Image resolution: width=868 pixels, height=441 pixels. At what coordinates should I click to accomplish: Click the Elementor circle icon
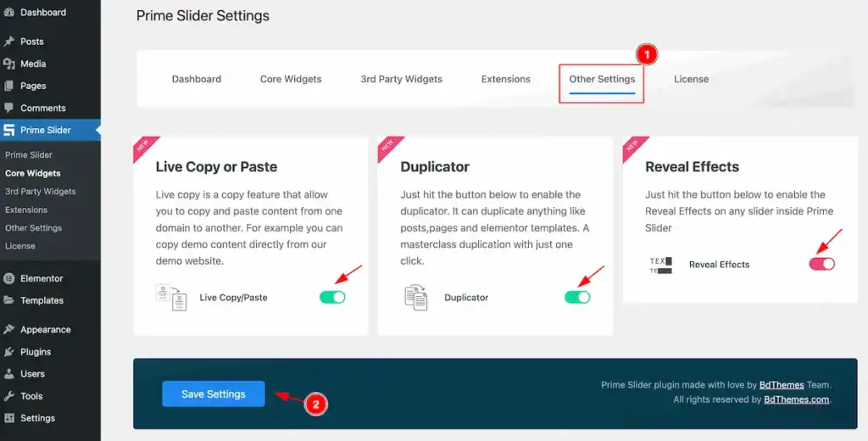8,279
